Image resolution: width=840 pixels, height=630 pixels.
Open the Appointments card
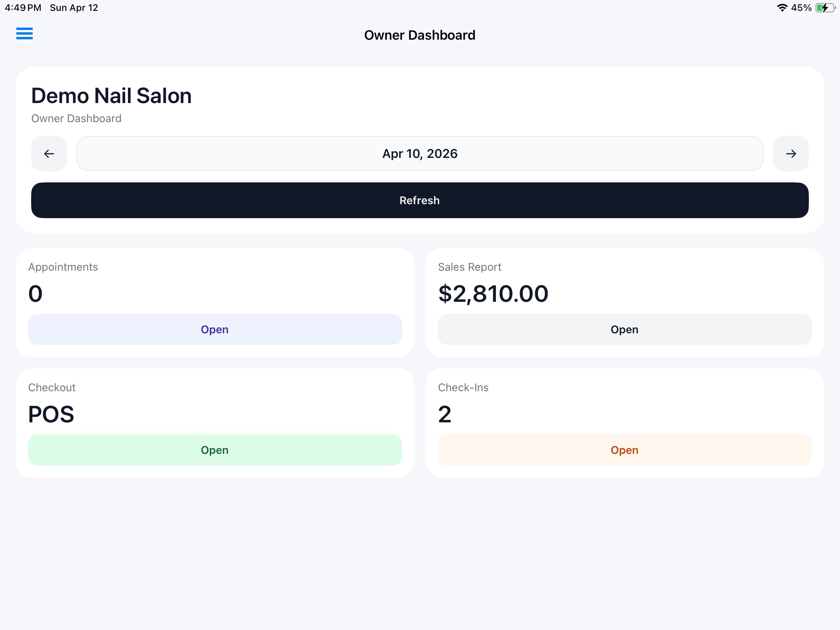pos(215,329)
